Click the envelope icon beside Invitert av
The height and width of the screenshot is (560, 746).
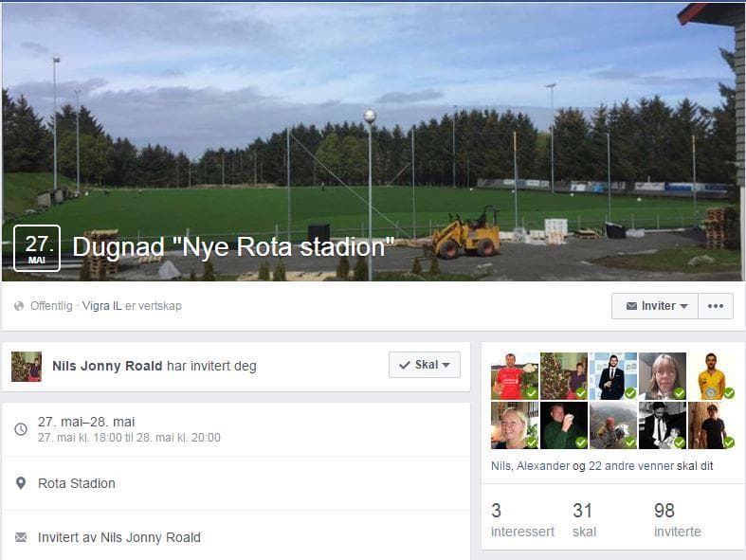coord(21,537)
